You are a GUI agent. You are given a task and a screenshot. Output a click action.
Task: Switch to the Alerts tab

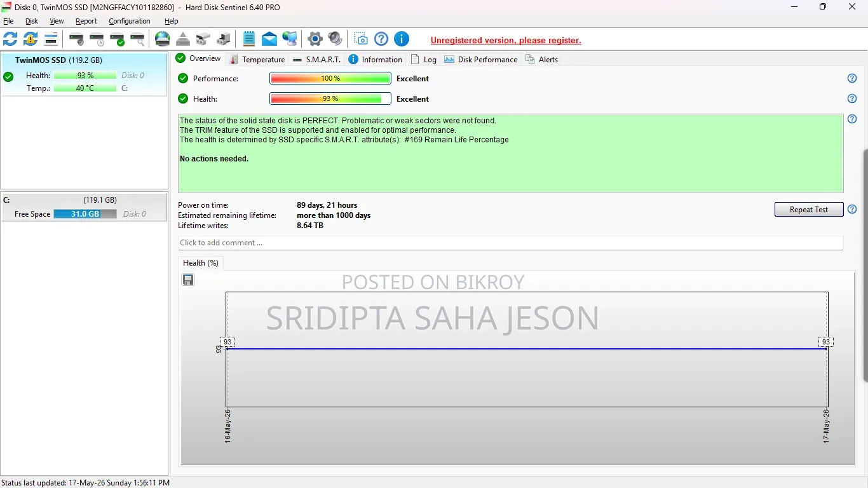(542, 59)
